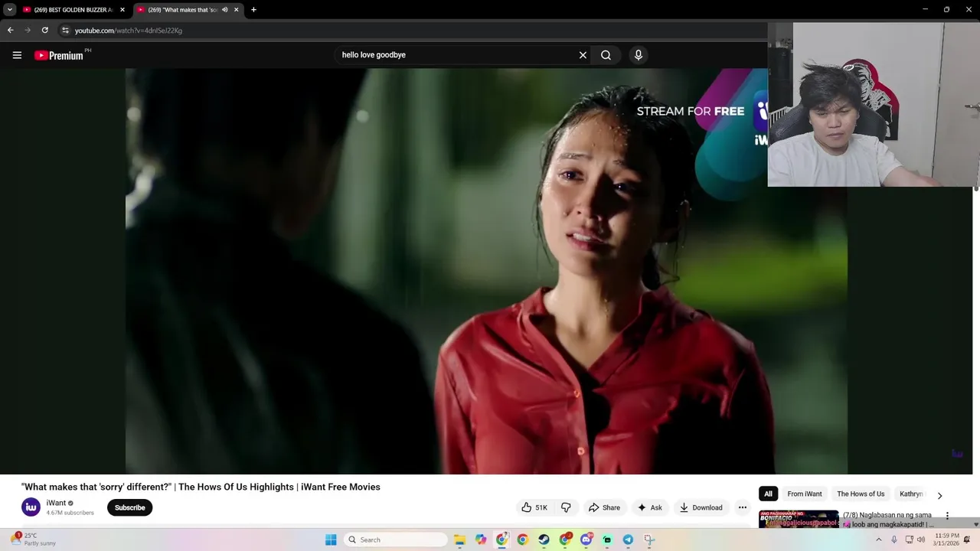View site information icon
The image size is (980, 551).
pyautogui.click(x=66, y=31)
